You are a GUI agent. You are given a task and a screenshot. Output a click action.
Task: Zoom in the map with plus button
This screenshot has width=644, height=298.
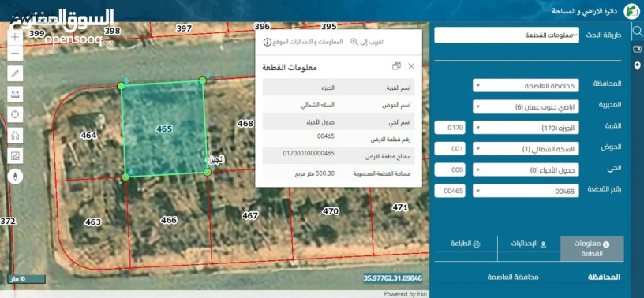[15, 37]
